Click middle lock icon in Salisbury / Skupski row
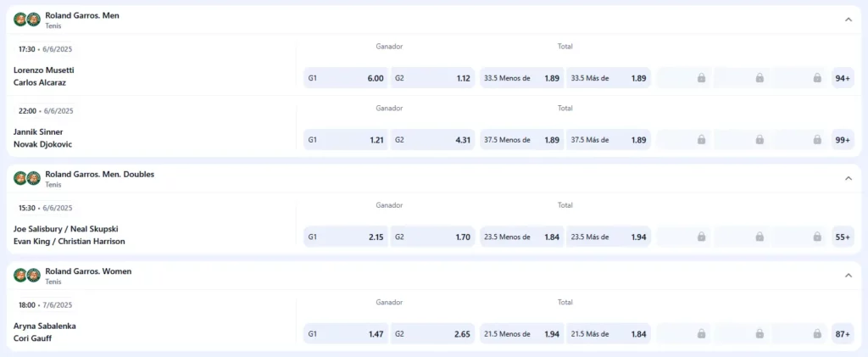This screenshot has width=868, height=357. click(x=759, y=237)
